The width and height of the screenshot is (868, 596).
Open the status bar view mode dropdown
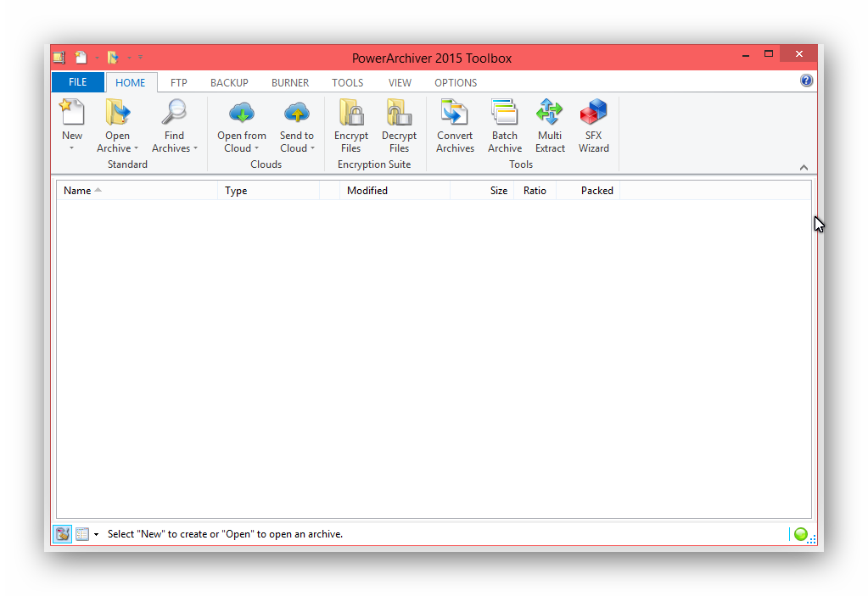[97, 534]
